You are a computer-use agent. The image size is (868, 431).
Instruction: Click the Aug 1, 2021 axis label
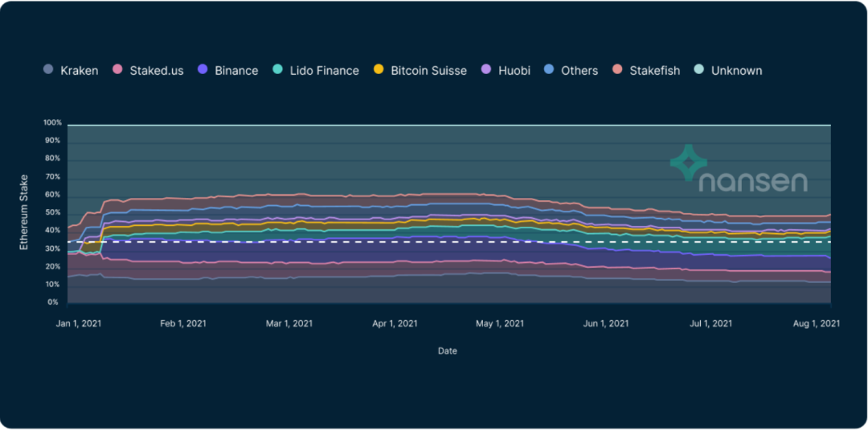tap(817, 323)
